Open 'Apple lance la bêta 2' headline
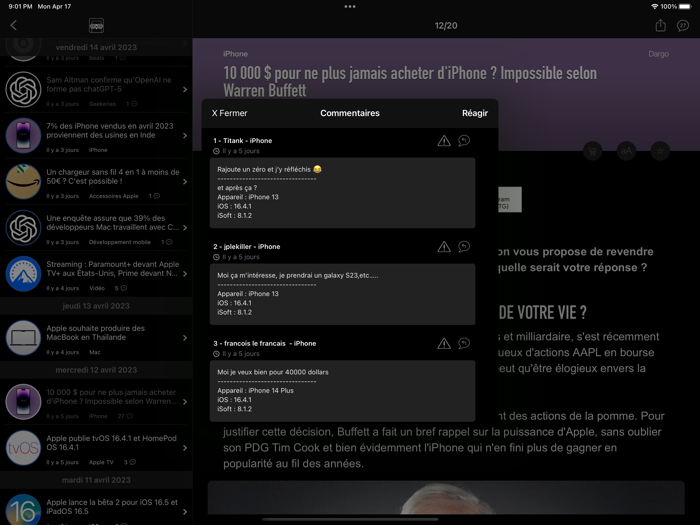Screen dimensions: 700x525 pyautogui.click(x=112, y=507)
